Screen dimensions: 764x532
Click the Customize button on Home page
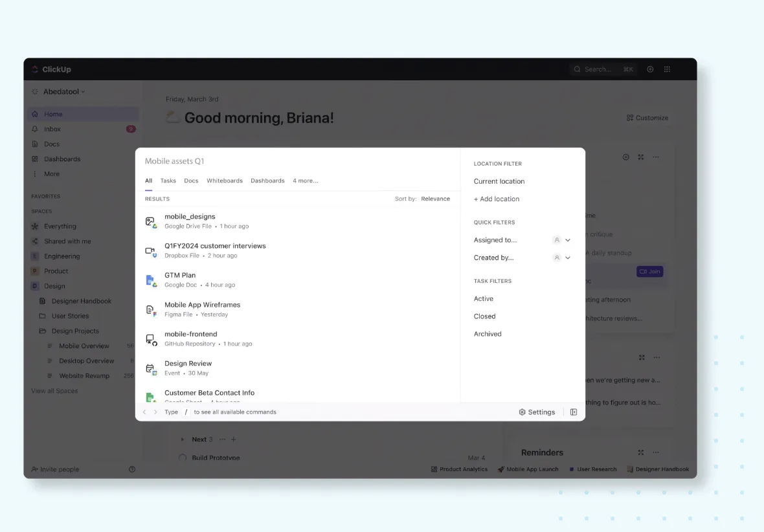click(647, 118)
